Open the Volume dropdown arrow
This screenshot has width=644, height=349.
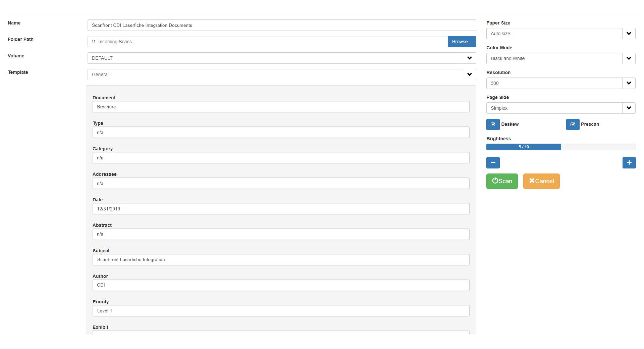[469, 58]
